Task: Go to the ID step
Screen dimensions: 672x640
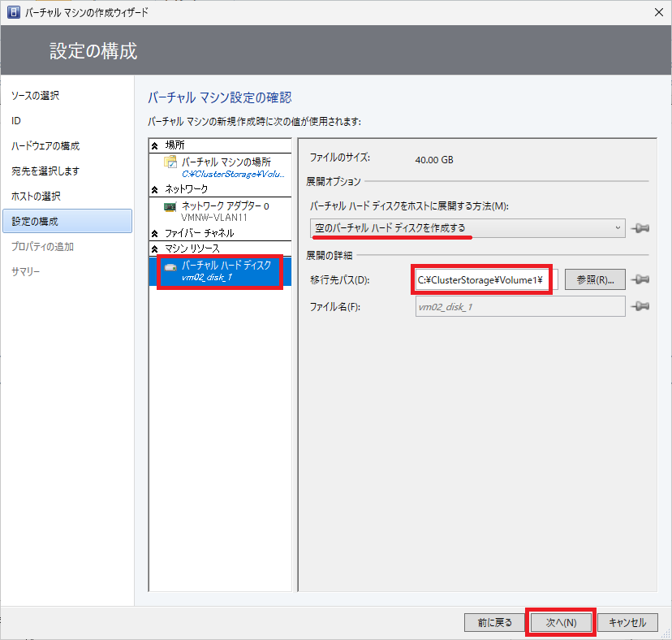Action: 16,121
